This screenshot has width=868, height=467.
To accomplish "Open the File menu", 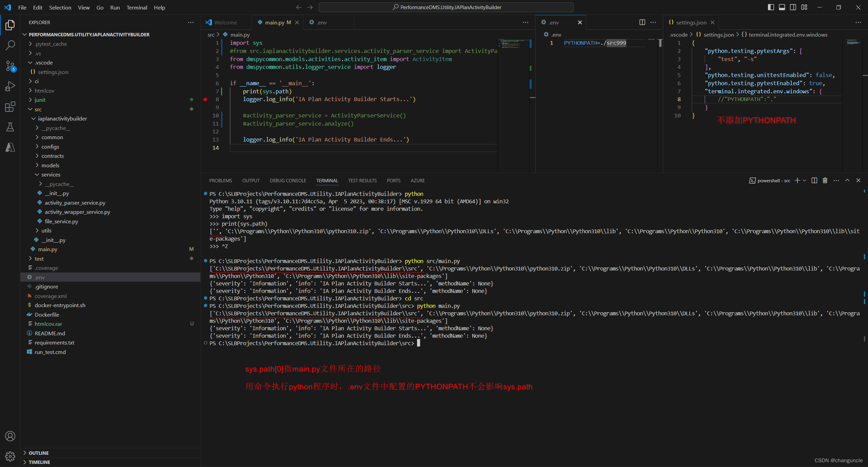I will 22,7.
